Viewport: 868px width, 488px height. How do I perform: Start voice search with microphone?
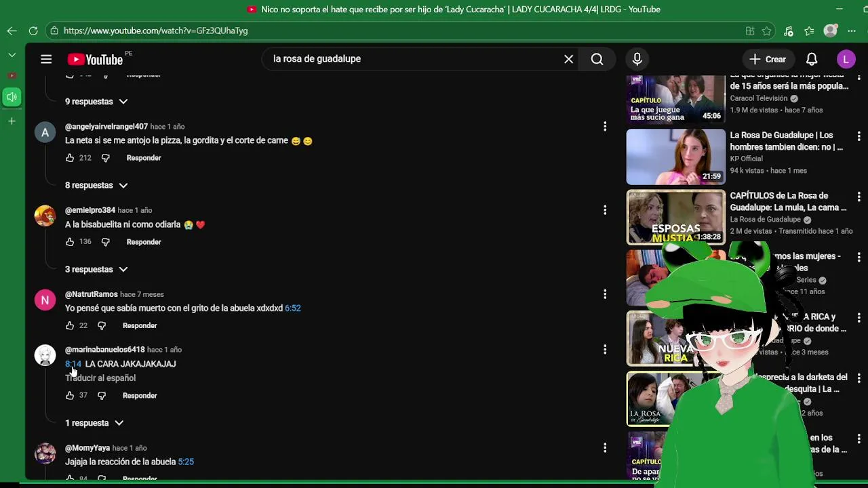point(637,59)
